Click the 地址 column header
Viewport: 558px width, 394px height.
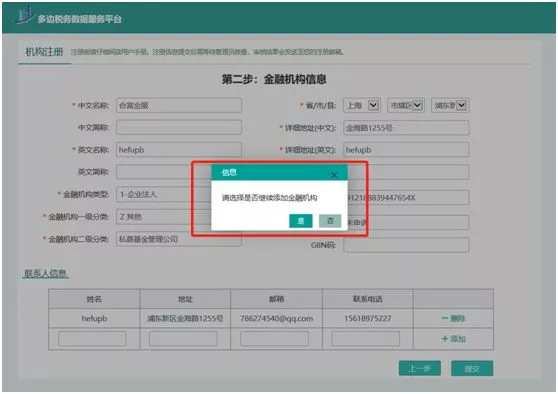(x=185, y=299)
